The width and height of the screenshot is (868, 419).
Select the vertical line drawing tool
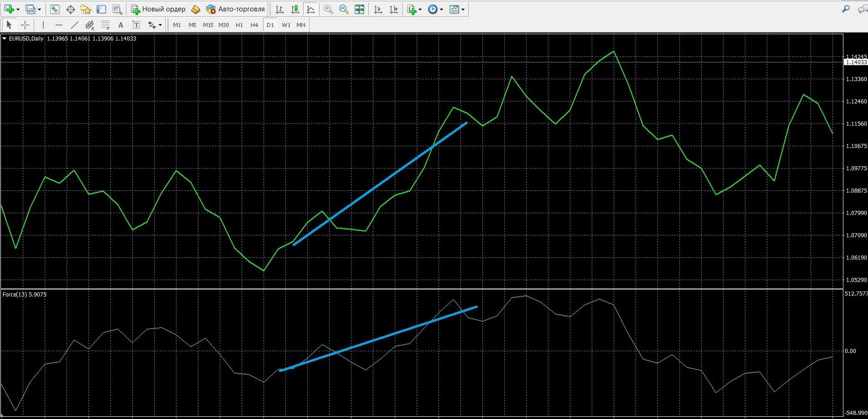click(x=43, y=25)
